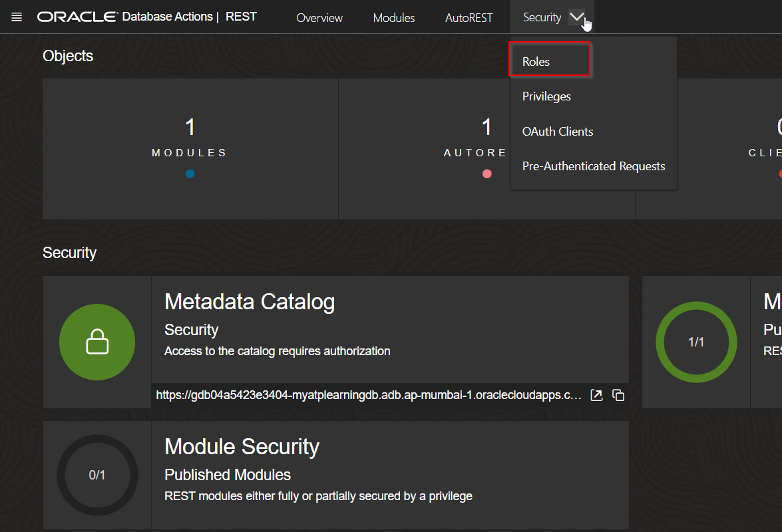Open Pre-Authenticated Requests from the Security menu

point(593,166)
